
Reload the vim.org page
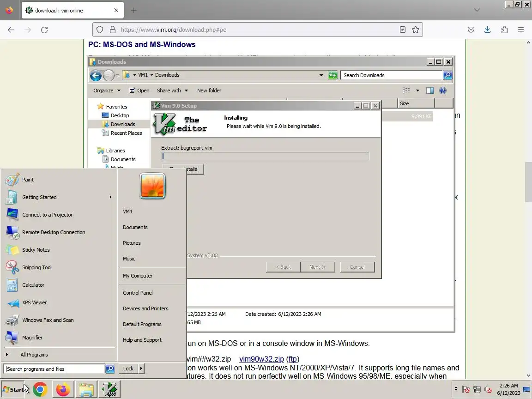pos(44,30)
